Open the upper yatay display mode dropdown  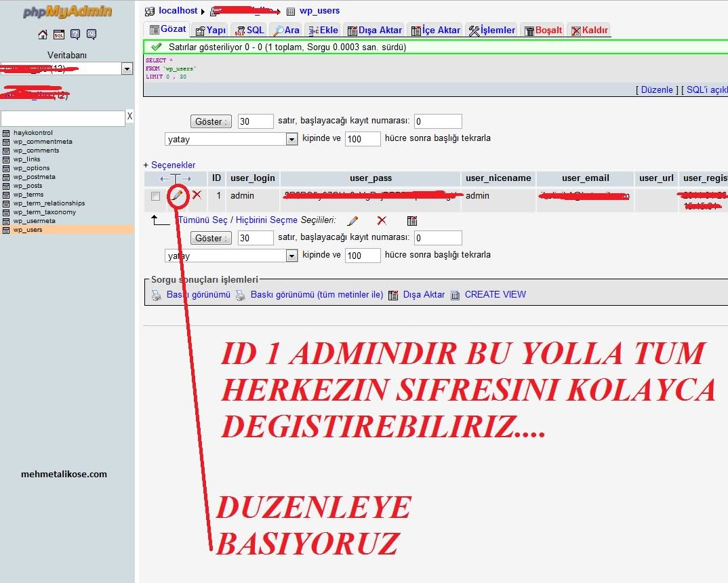291,139
